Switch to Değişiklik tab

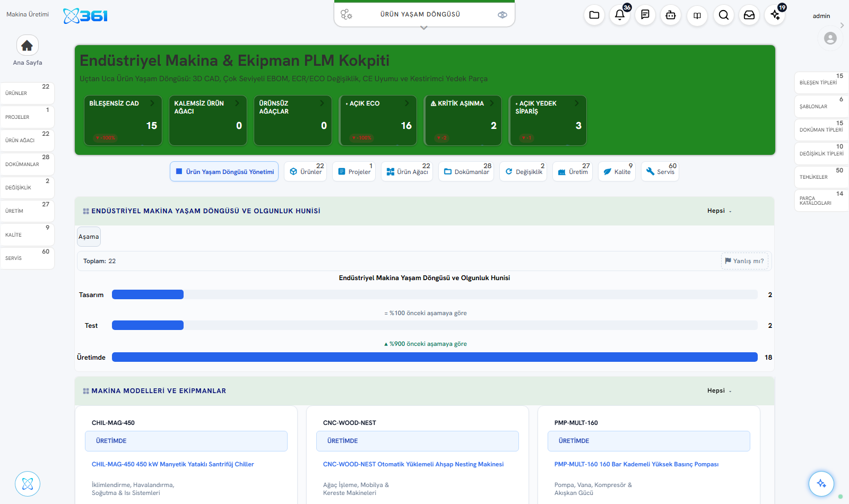pyautogui.click(x=524, y=171)
